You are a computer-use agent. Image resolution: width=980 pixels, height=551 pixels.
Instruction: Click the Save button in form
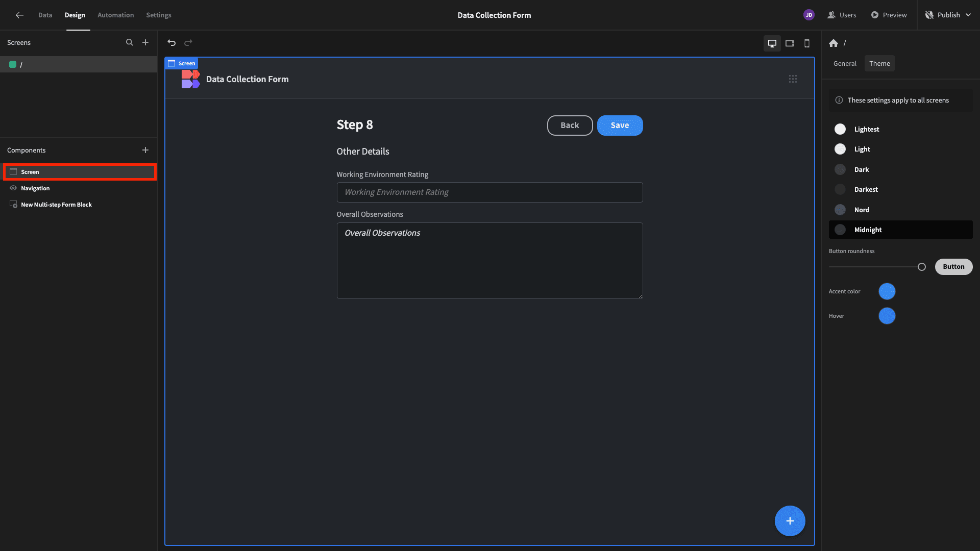click(x=620, y=126)
